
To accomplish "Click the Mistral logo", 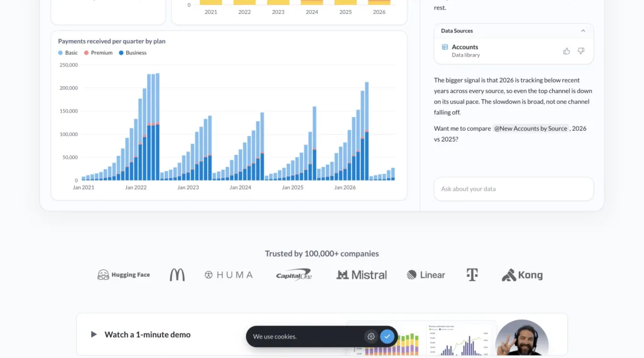I will 362,274.
